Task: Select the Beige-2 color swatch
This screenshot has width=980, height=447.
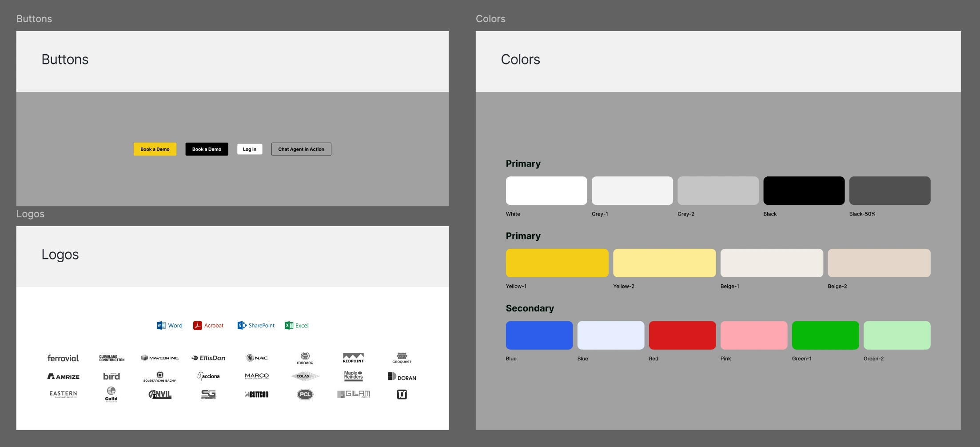Action: click(x=879, y=263)
